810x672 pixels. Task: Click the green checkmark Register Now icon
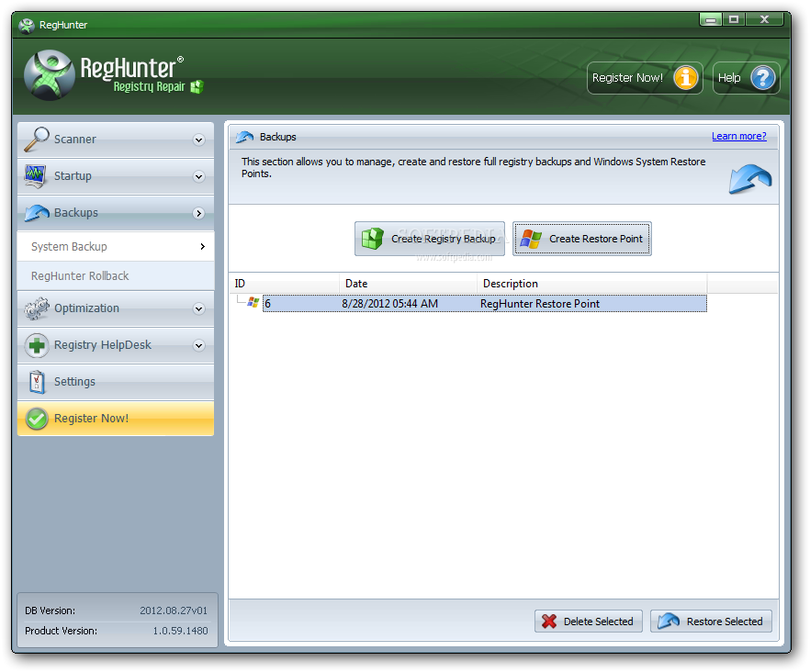pyautogui.click(x=37, y=419)
